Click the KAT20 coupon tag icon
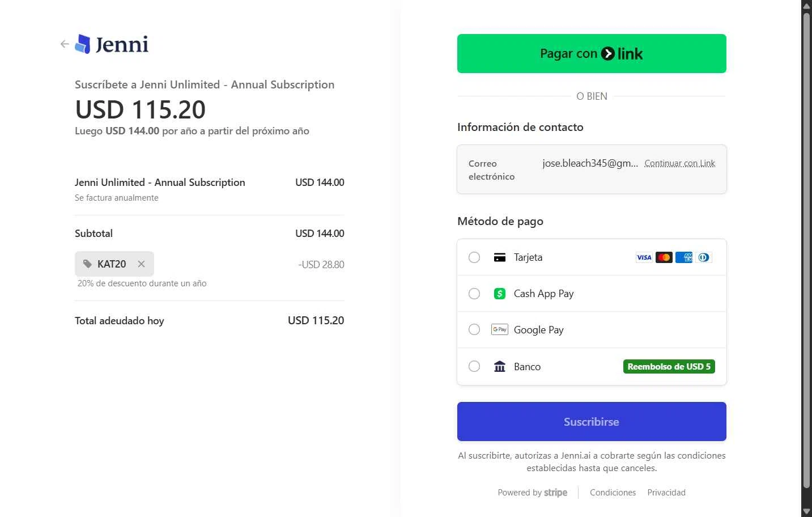Image resolution: width=812 pixels, height=517 pixels. point(87,264)
